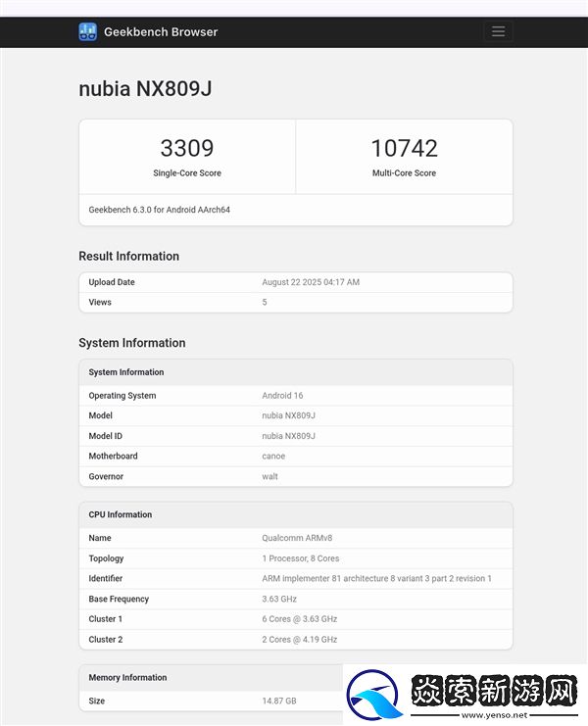Click the CPU Information table header
Image resolution: width=588 pixels, height=726 pixels.
pos(120,514)
